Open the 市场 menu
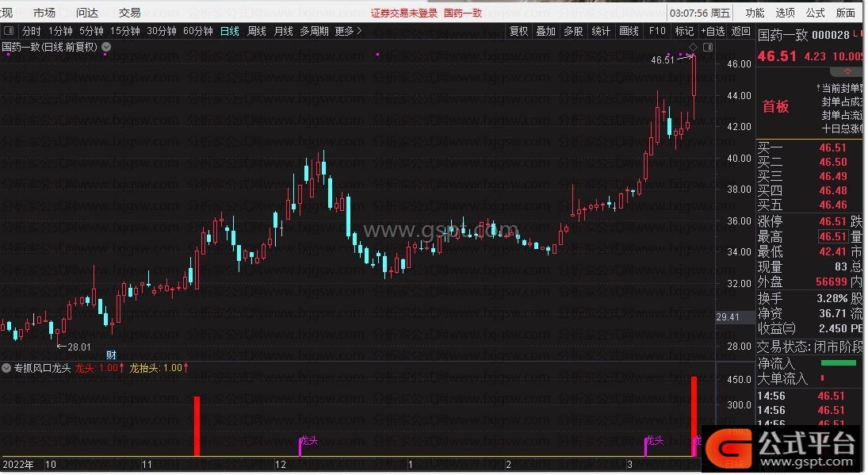Screen dimensions: 868x475 click(x=44, y=12)
